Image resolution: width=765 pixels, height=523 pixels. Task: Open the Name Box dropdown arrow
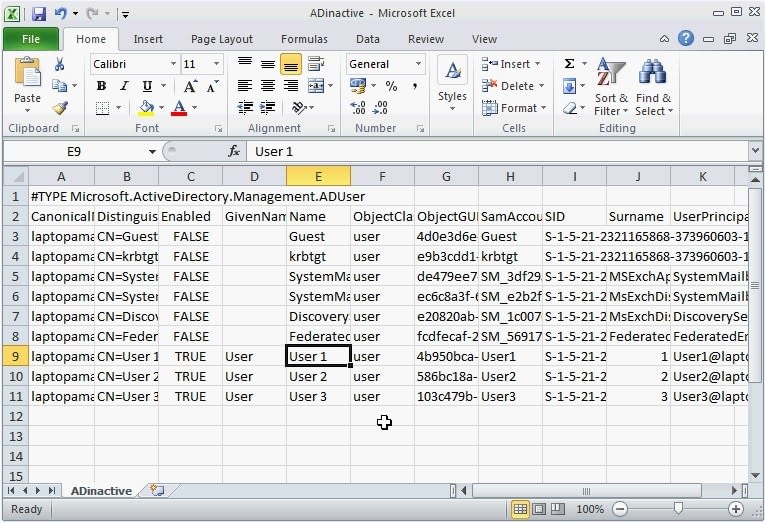pyautogui.click(x=152, y=151)
